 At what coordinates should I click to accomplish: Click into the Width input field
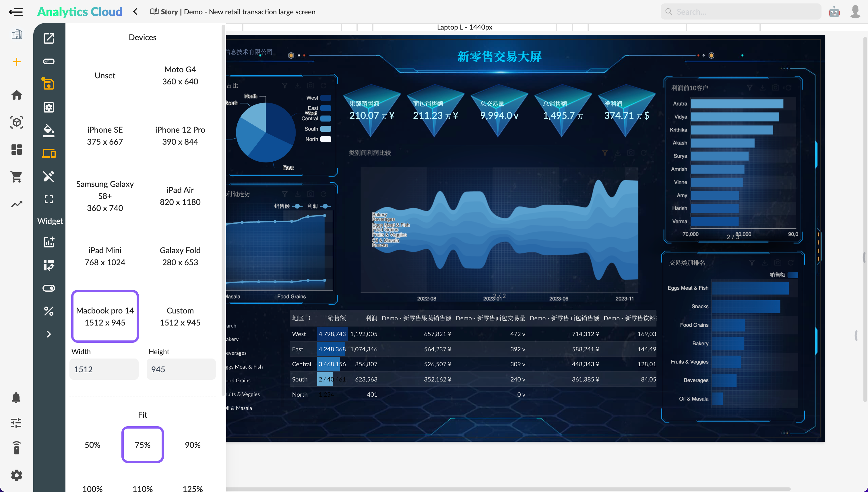104,369
